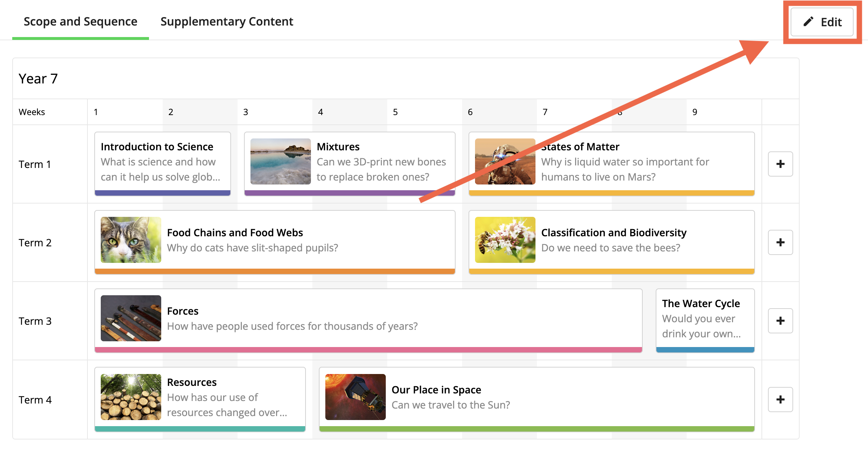Select the Scope and Sequence tab
The height and width of the screenshot is (456, 868).
80,22
